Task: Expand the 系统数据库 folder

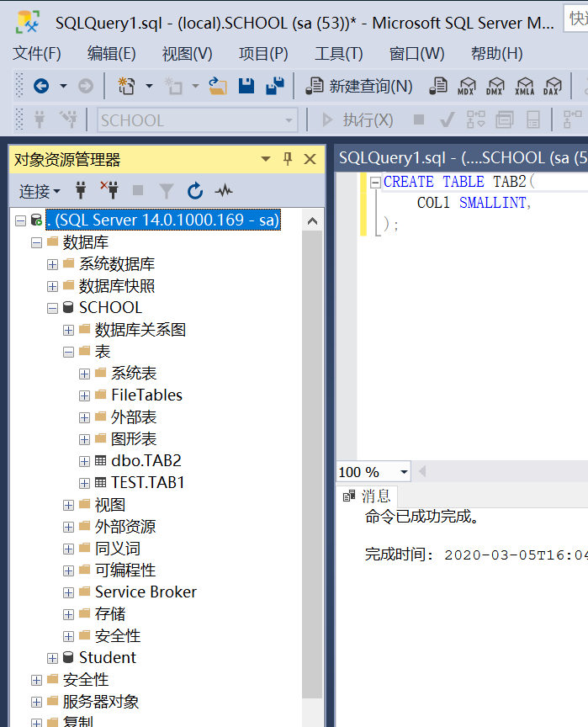Action: (x=52, y=264)
